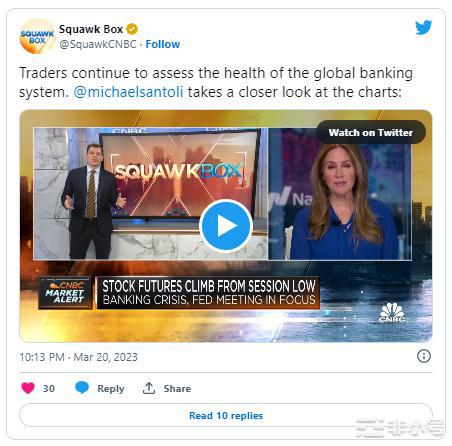Open the @michaelsantoli mention link
Screen dimensions: 452x446
click(128, 92)
